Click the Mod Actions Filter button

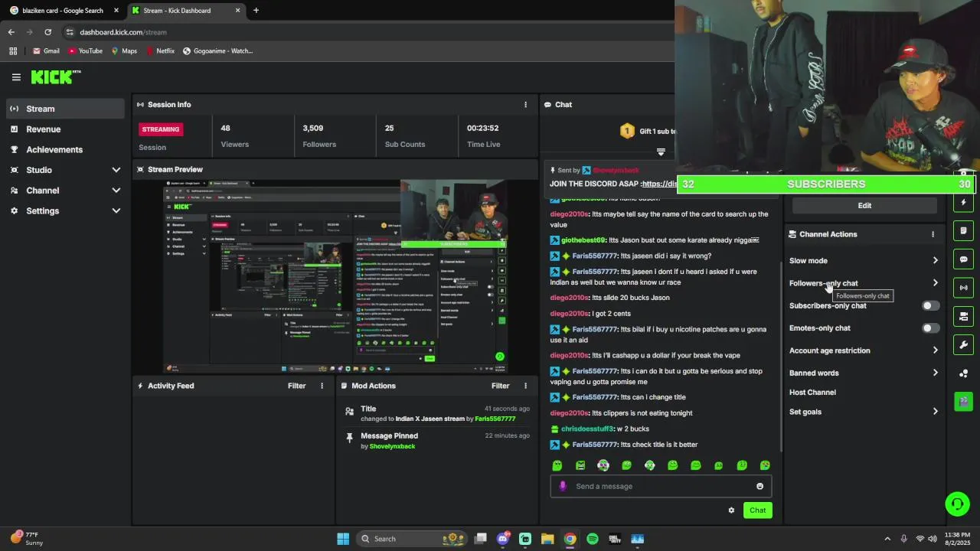click(x=500, y=386)
